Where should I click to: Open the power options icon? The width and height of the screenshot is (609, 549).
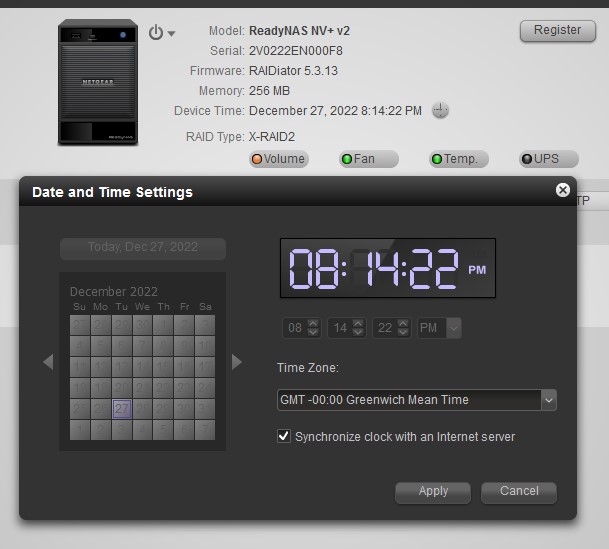point(156,33)
